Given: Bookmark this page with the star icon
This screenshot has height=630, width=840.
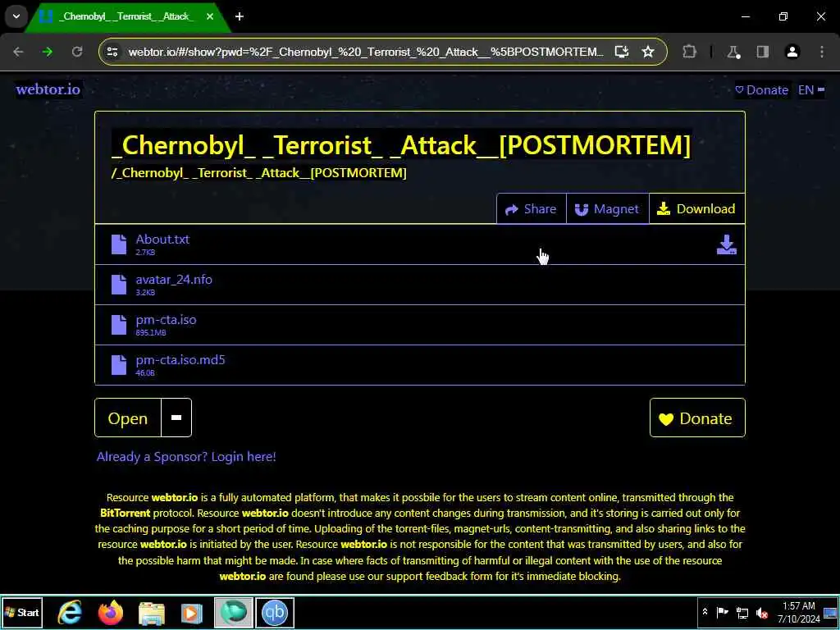Looking at the screenshot, I should 648,52.
